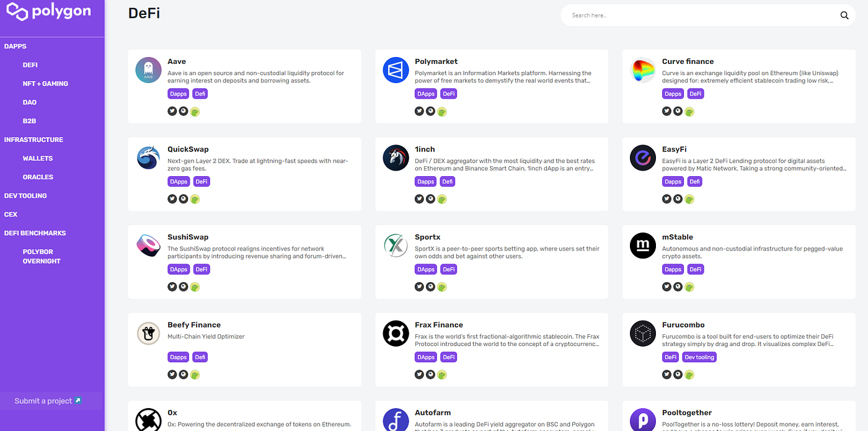868x431 pixels.
Task: Open Aave's CoinGecko icon
Action: (195, 112)
